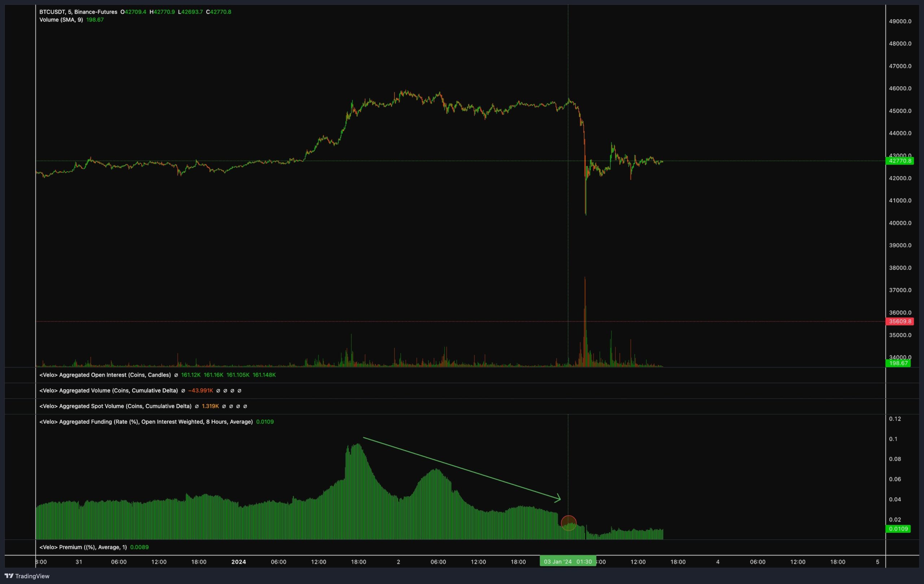This screenshot has height=584, width=924.
Task: Select the Velo Premium indicator legend
Action: pyautogui.click(x=83, y=547)
